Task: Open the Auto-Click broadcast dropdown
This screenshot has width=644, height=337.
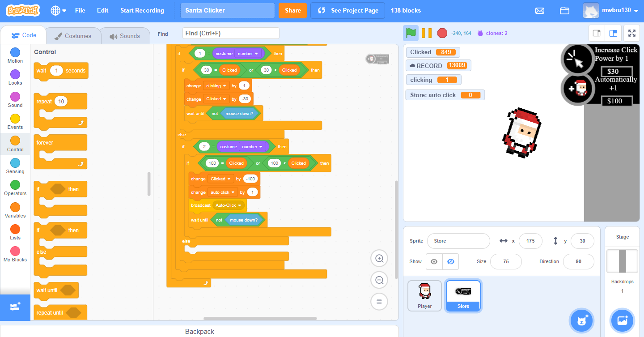Action: click(x=229, y=205)
